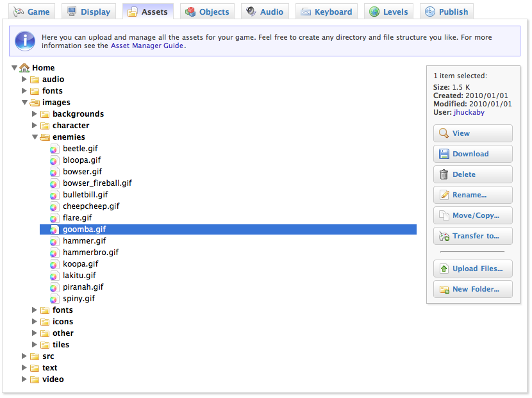Collapse the images folder tree
Screen dimensions: 532x398
pyautogui.click(x=25, y=103)
